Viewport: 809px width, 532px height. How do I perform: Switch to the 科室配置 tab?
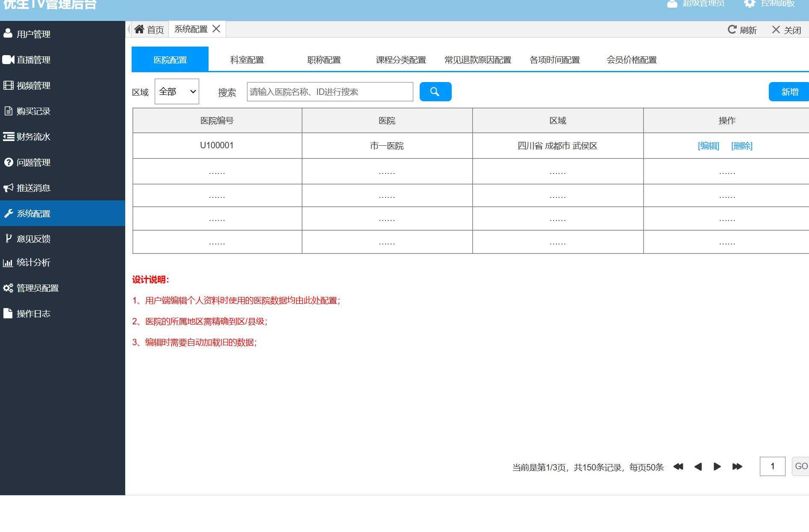click(x=247, y=60)
